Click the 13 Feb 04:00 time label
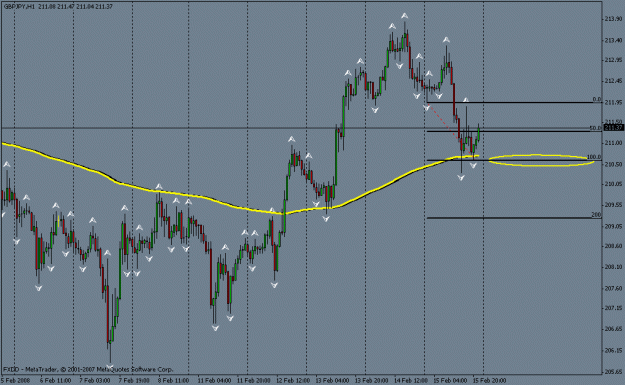 332,380
